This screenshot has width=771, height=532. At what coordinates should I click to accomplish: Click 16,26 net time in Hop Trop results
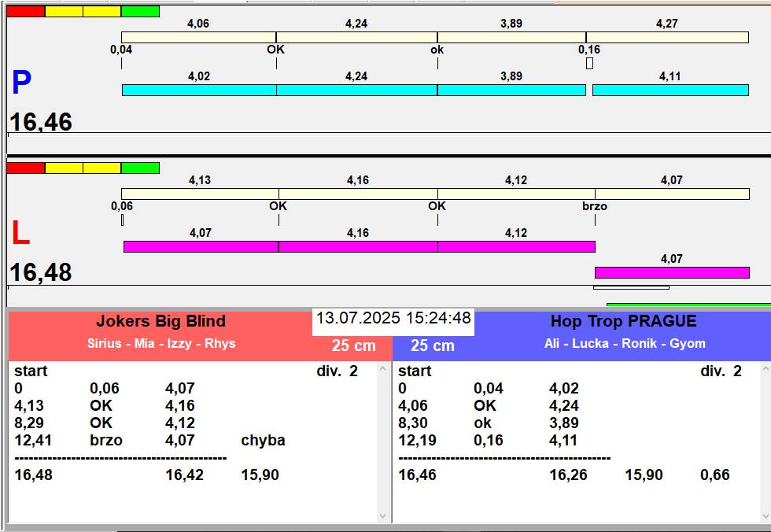(568, 475)
